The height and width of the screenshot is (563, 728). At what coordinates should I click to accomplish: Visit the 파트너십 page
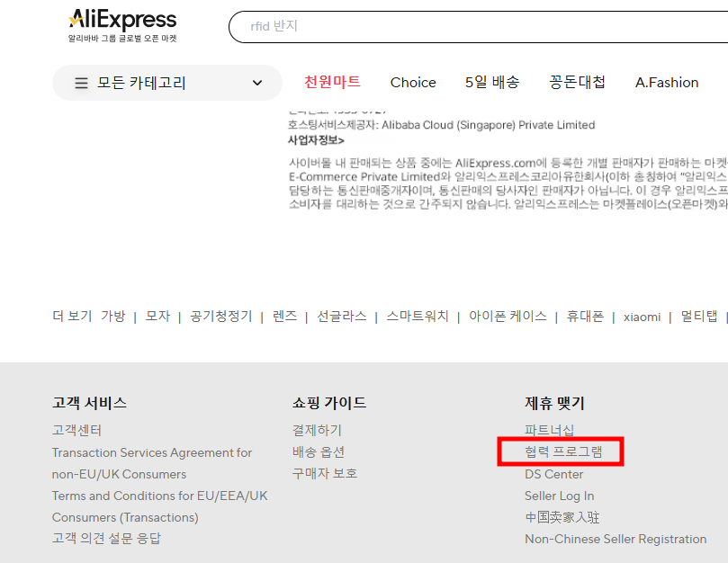550,430
